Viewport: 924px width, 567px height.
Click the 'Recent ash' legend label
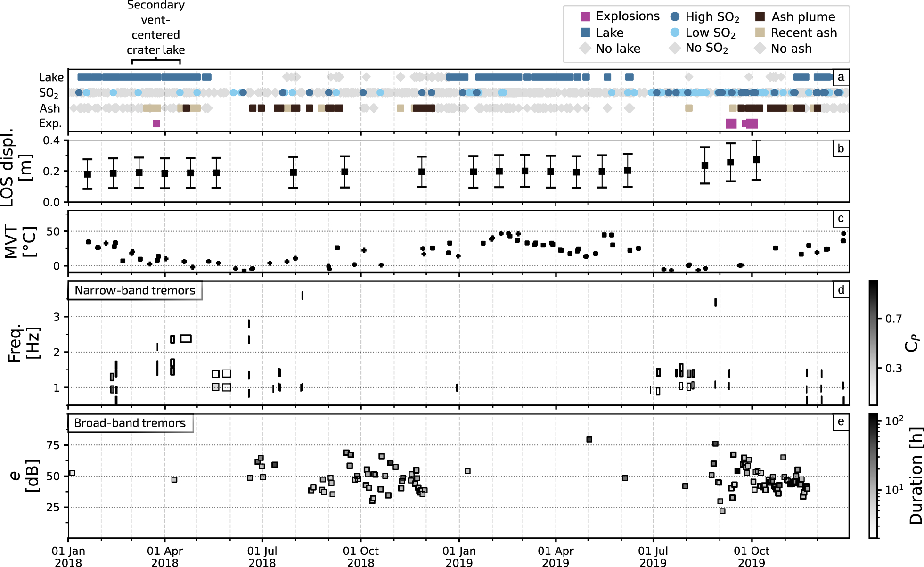coord(804,33)
